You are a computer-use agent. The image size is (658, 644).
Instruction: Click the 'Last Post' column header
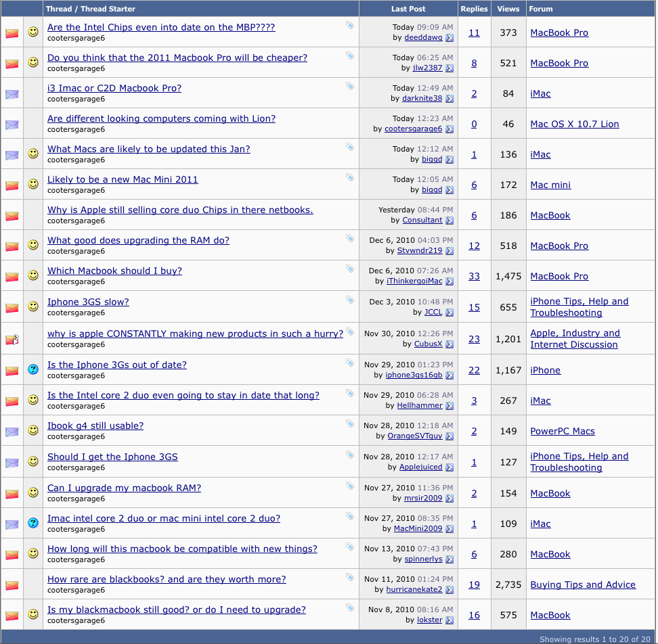408,9
